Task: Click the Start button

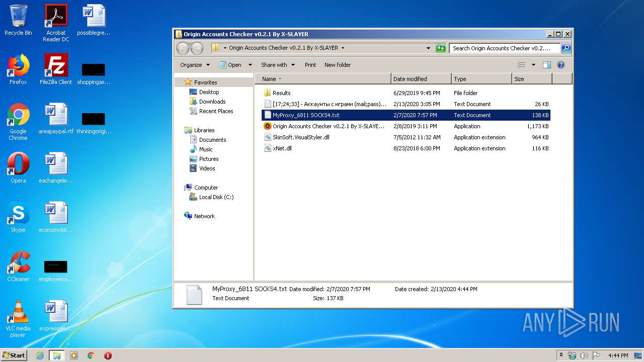Action: [x=14, y=355]
